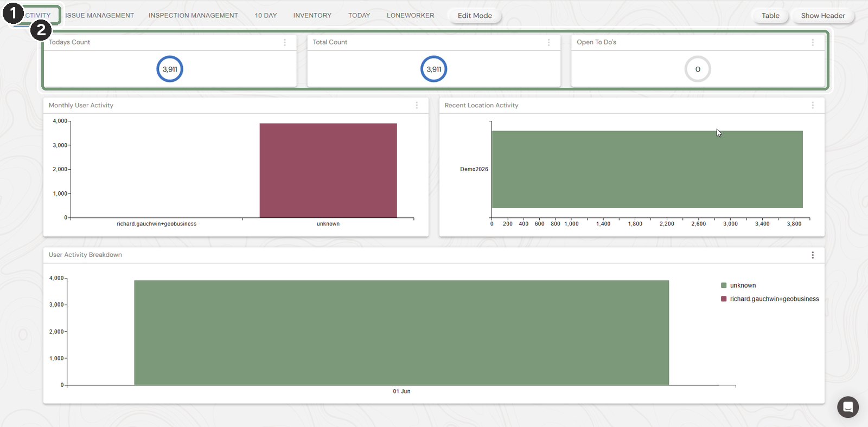Click the User Activity Breakdown title
Image resolution: width=868 pixels, height=427 pixels.
85,255
